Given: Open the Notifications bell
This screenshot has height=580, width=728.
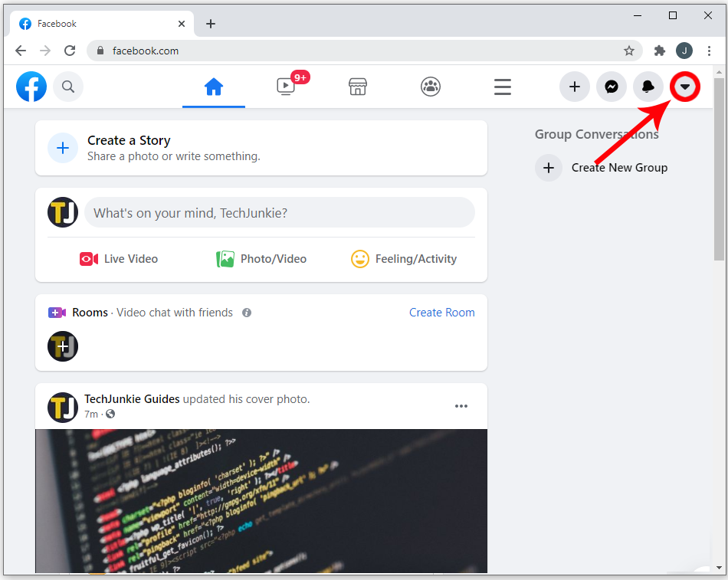Looking at the screenshot, I should 648,87.
